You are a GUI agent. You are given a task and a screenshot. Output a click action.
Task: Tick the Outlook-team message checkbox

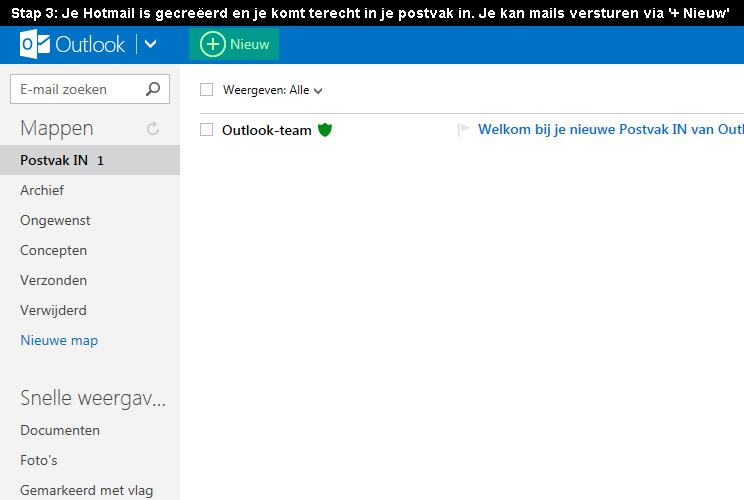(206, 130)
